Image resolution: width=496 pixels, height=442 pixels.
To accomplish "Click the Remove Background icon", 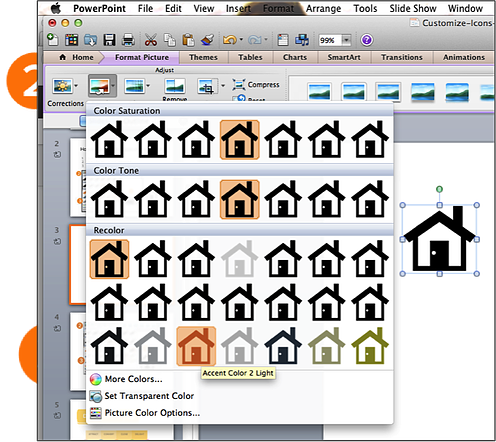I will pos(175,86).
